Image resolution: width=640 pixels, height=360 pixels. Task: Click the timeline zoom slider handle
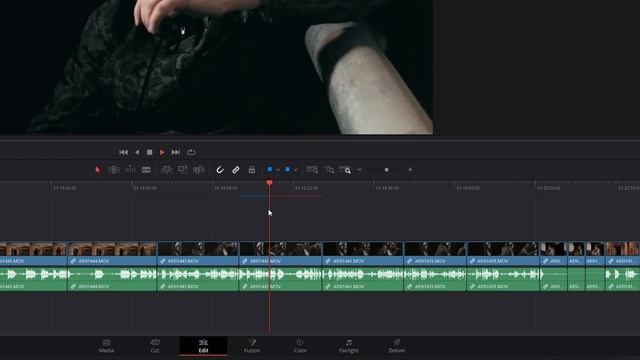point(387,169)
